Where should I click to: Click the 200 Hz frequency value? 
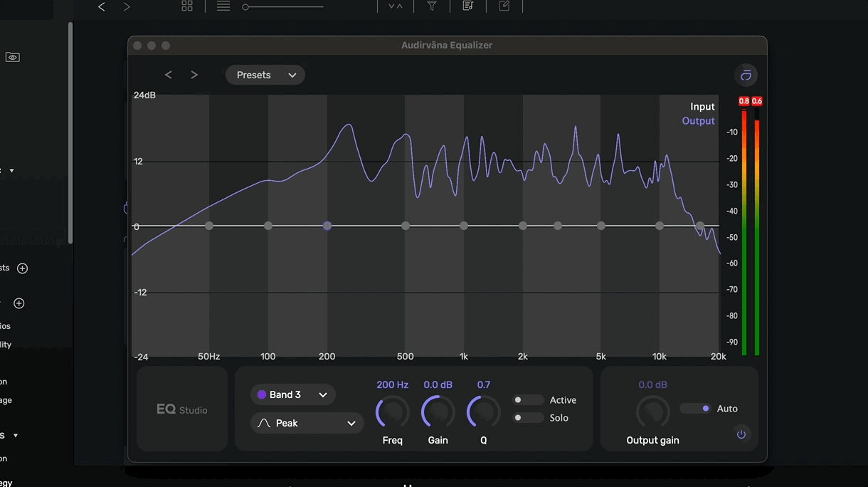click(x=393, y=384)
